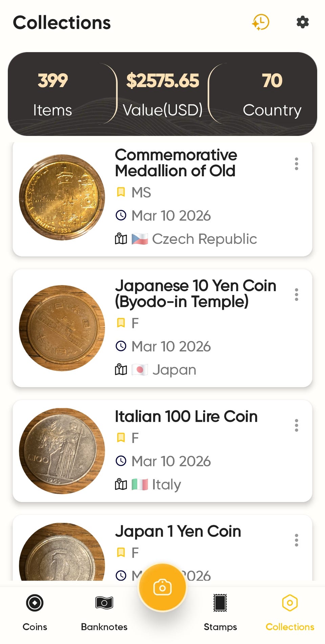The width and height of the screenshot is (325, 644).
Task: Open options menu for Italian 100 Lire Coin
Action: [297, 425]
